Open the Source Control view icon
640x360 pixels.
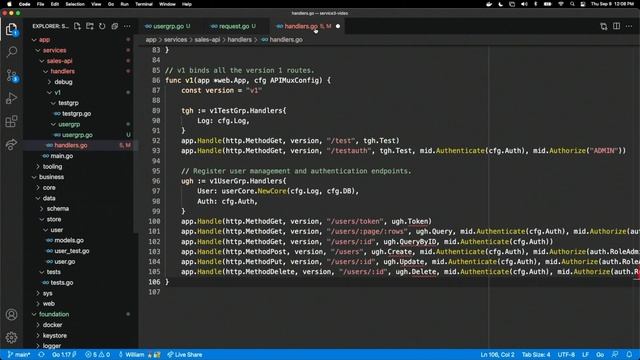pos(11,76)
